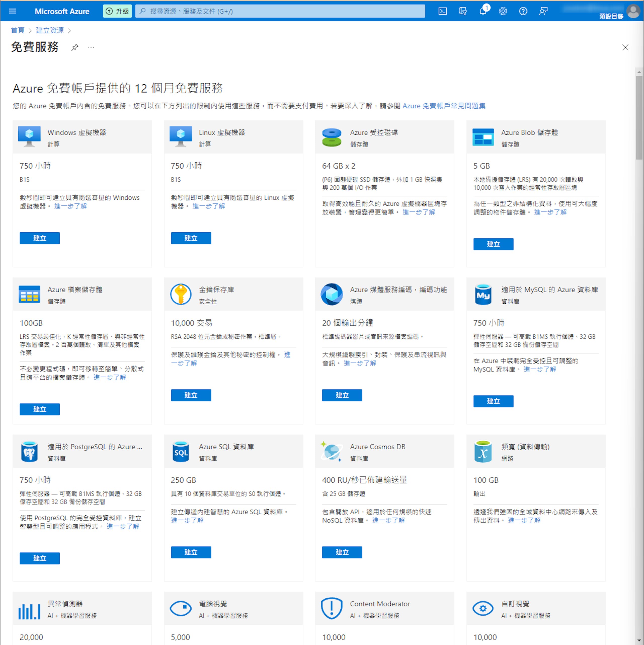
Task: Open 進一步了解 link in Azure SQL 資料庫 card
Action: (187, 520)
